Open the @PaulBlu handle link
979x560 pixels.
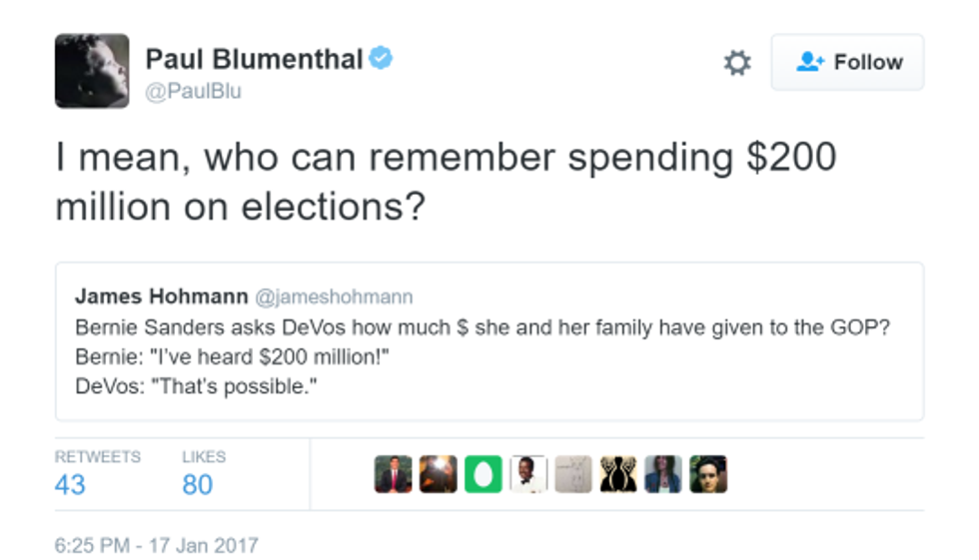194,91
